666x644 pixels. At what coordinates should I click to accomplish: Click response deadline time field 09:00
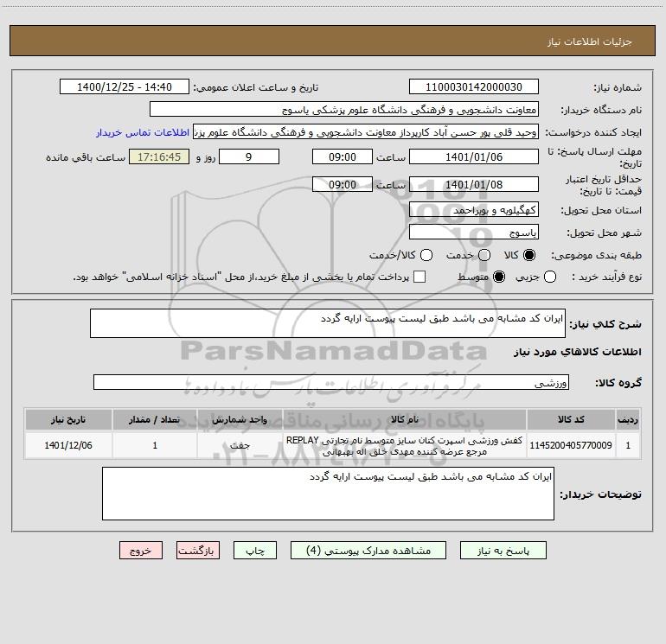pos(343,156)
